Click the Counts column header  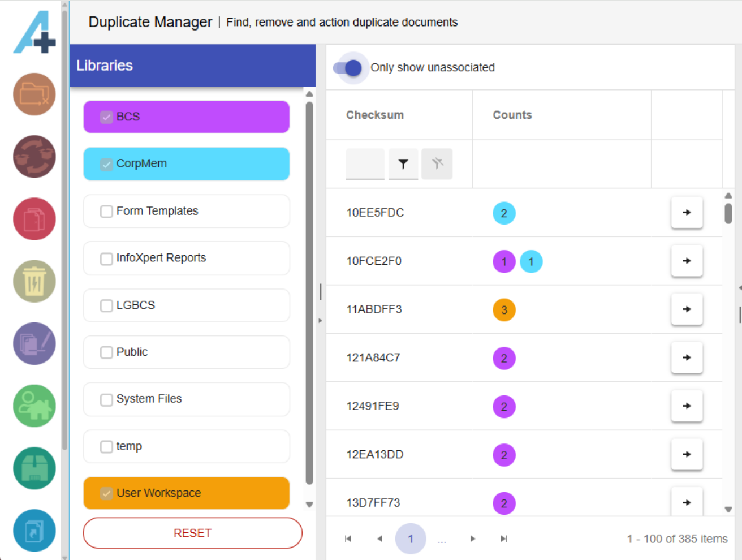[512, 115]
